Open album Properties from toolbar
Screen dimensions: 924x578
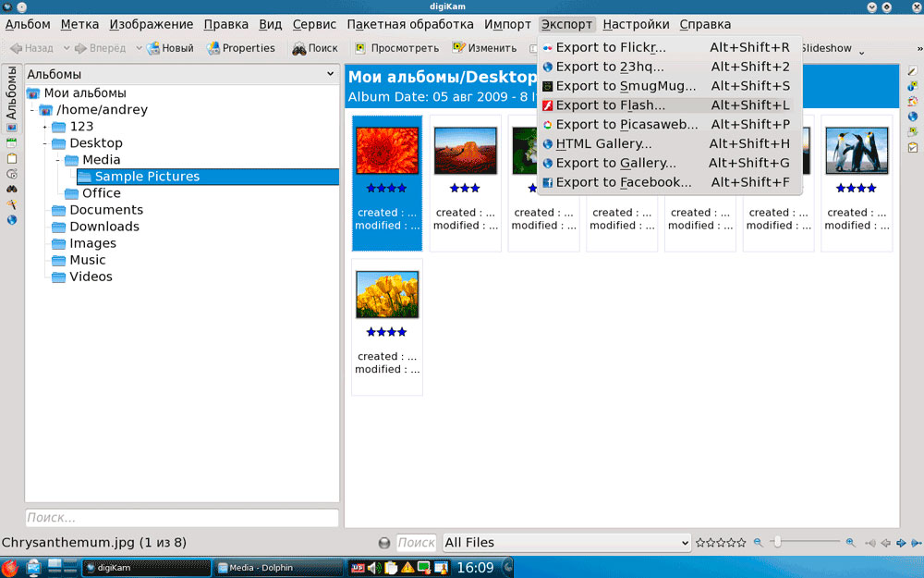[x=240, y=48]
